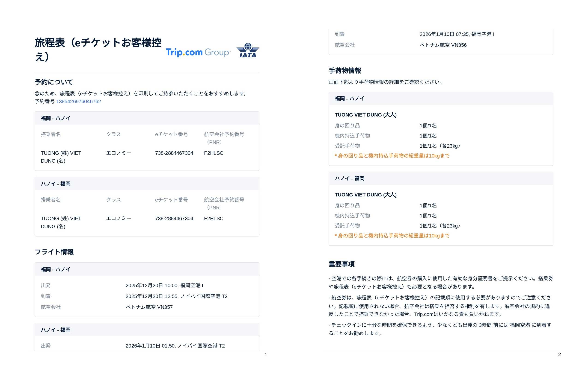The width and height of the screenshot is (588, 380).
Task: Select the フライト情報 heading
Action: tap(54, 252)
